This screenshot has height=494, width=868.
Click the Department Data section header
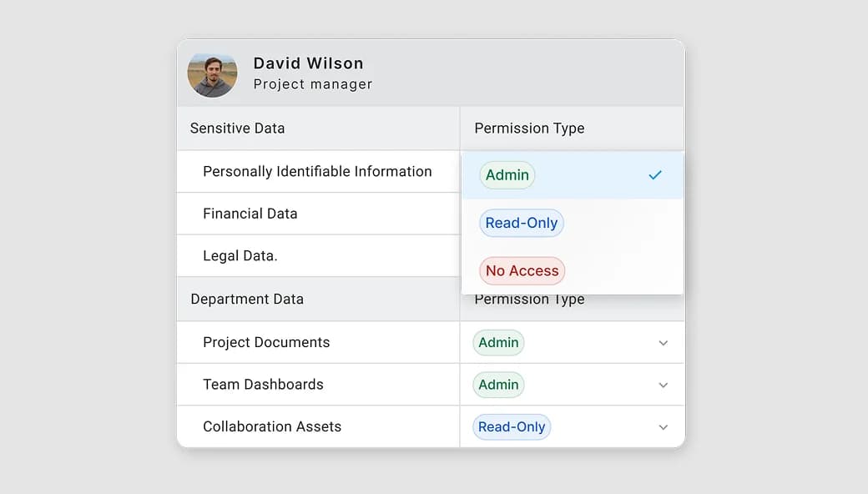[247, 300]
